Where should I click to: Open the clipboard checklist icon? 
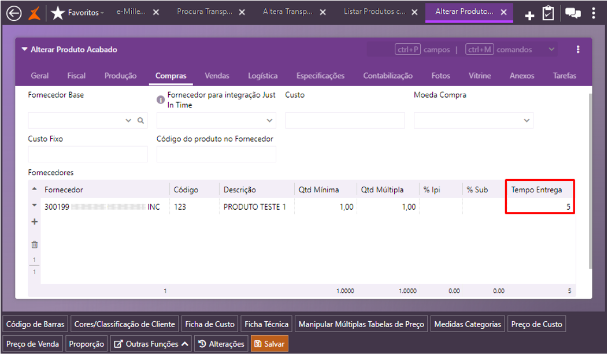[x=548, y=13]
